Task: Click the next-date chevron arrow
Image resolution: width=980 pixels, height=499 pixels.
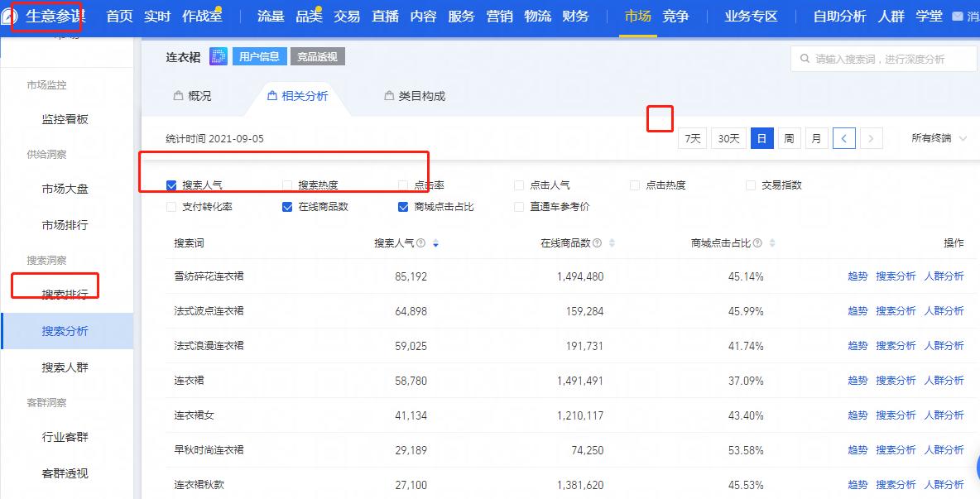Action: pos(870,137)
